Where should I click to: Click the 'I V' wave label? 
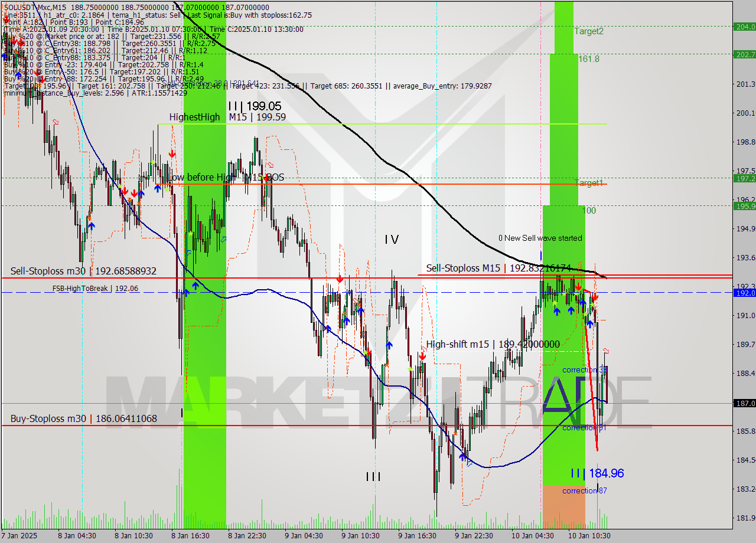click(x=392, y=239)
